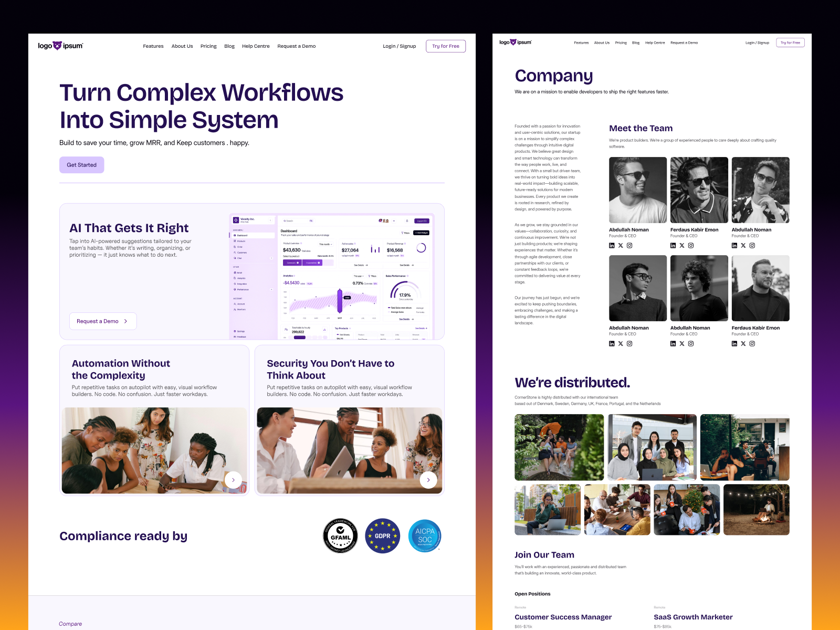Open the This month dropdown in Product overview

tap(325, 244)
